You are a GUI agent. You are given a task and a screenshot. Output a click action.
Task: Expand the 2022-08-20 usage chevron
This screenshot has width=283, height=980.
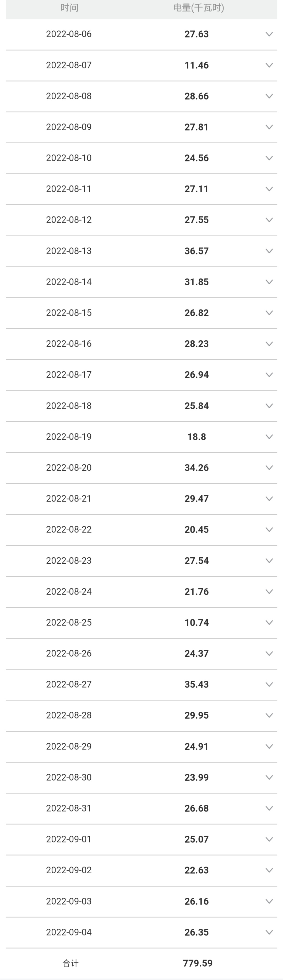[269, 467]
